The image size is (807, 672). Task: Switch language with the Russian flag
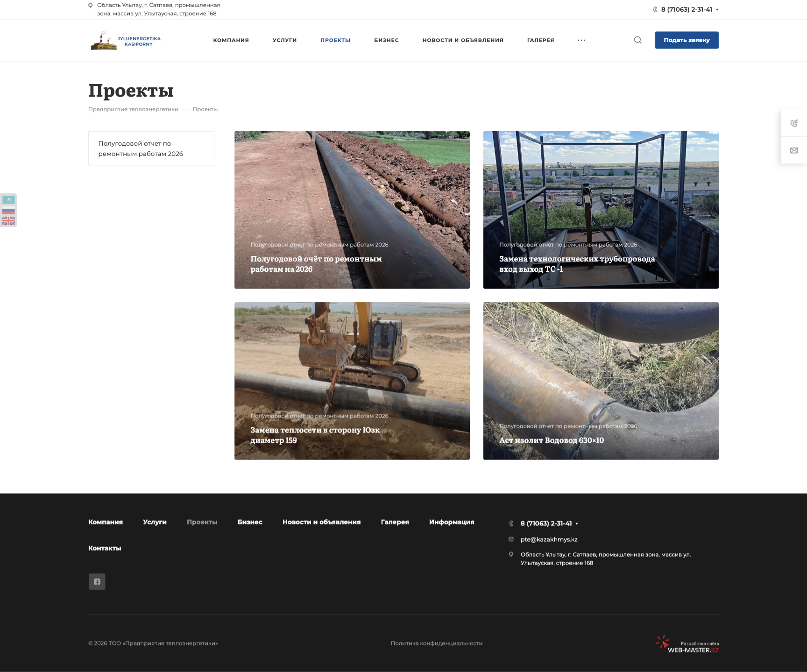pos(8,210)
